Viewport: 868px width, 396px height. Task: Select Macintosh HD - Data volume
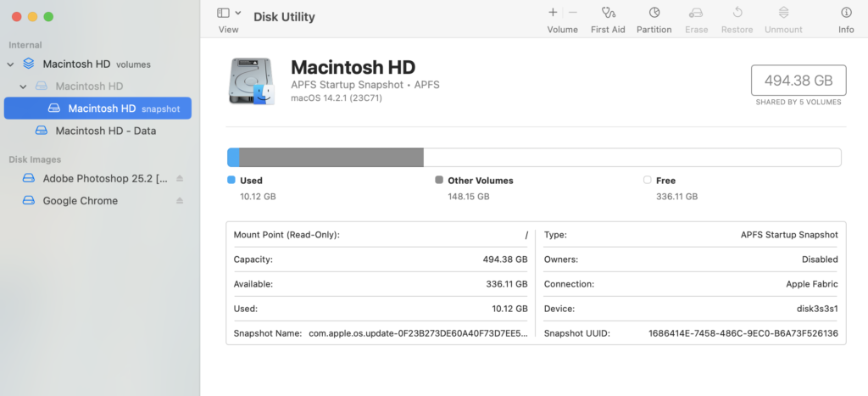pos(97,131)
